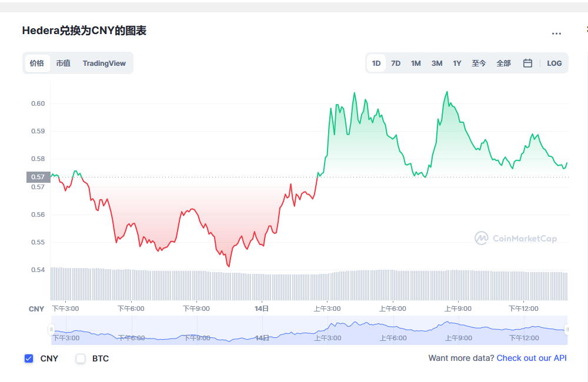Select the 1M time range
This screenshot has height=382, width=588.
coord(416,63)
